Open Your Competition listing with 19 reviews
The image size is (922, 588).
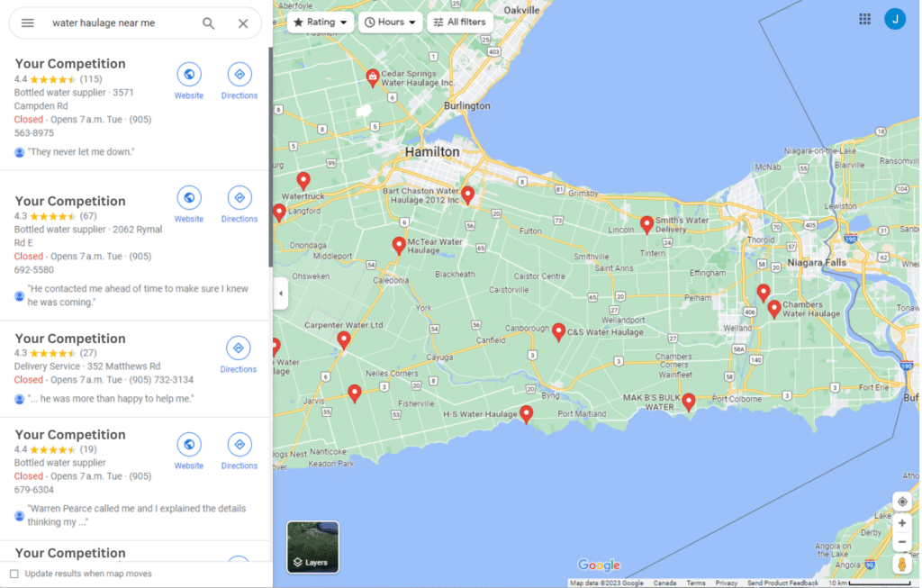(x=70, y=435)
